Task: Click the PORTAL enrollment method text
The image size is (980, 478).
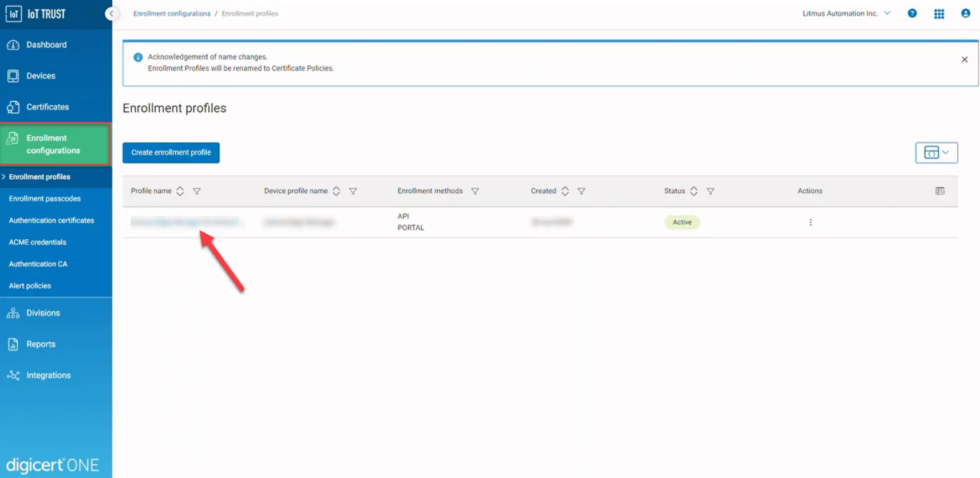Action: [x=411, y=228]
